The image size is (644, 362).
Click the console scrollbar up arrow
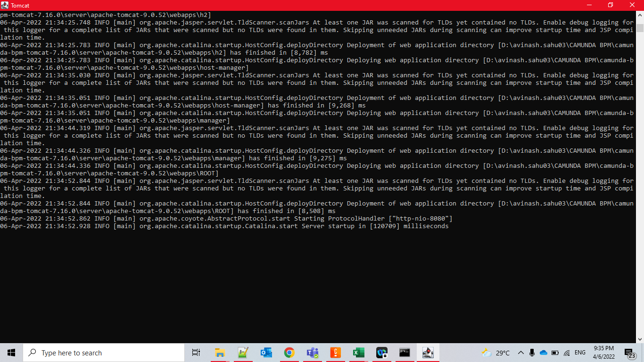640,15
